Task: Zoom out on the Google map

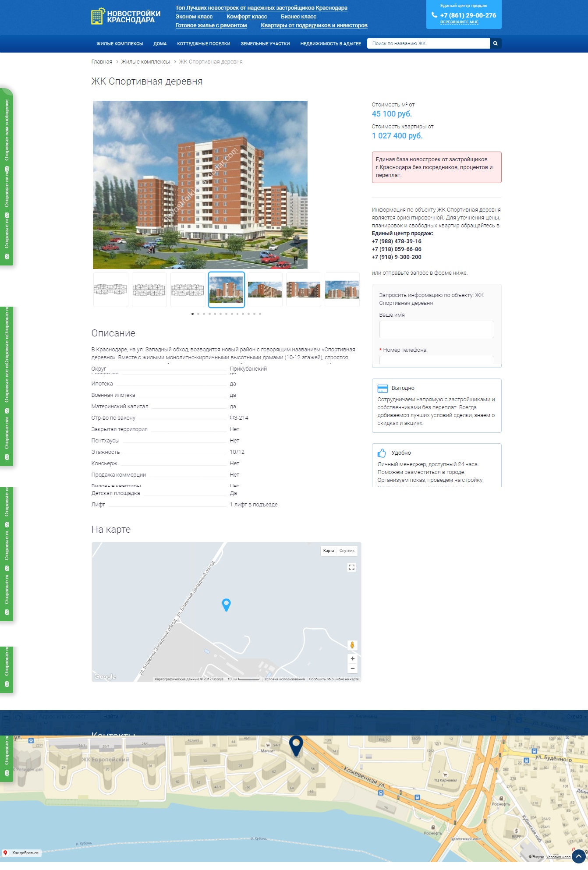Action: point(352,668)
